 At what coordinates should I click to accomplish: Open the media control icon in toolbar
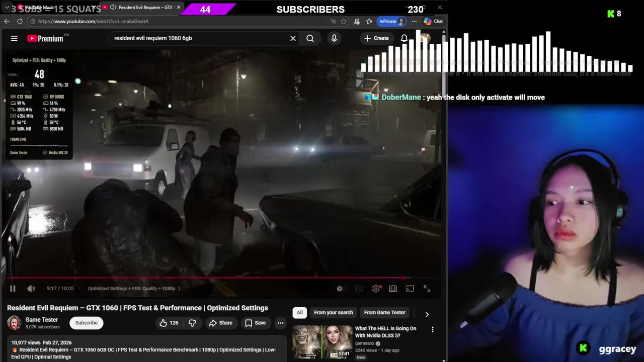pyautogui.click(x=357, y=21)
